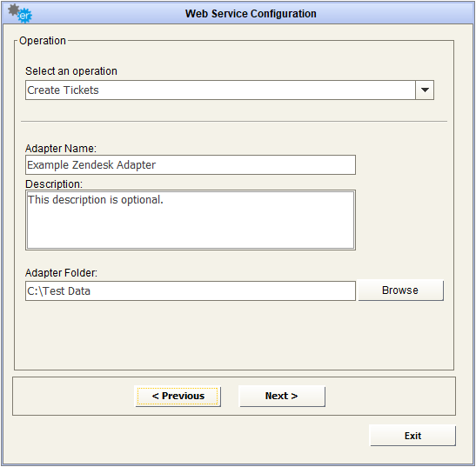Viewport: 476px width, 467px height.
Task: Click the "Select an operation" label
Action: (71, 71)
